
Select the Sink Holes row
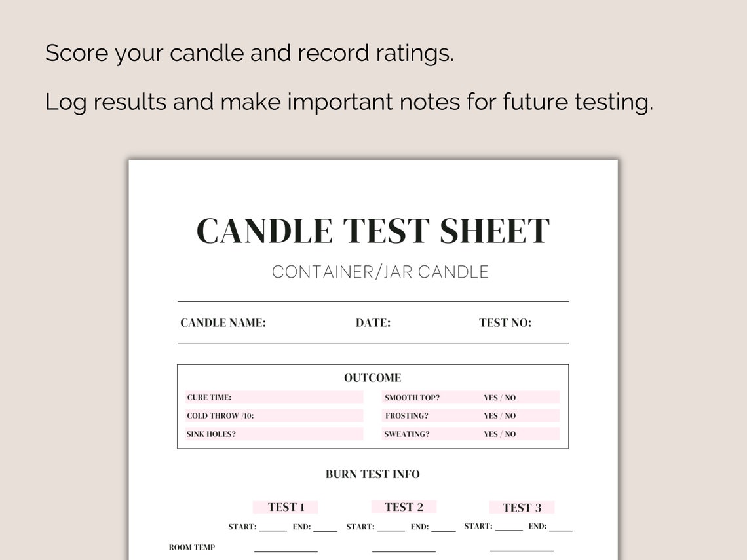[275, 434]
